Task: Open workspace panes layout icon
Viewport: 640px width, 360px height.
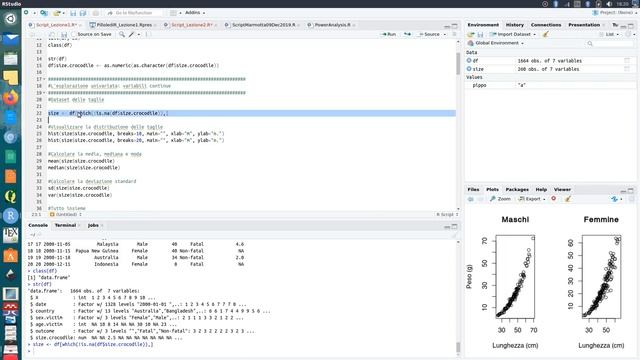Action: click(x=173, y=13)
